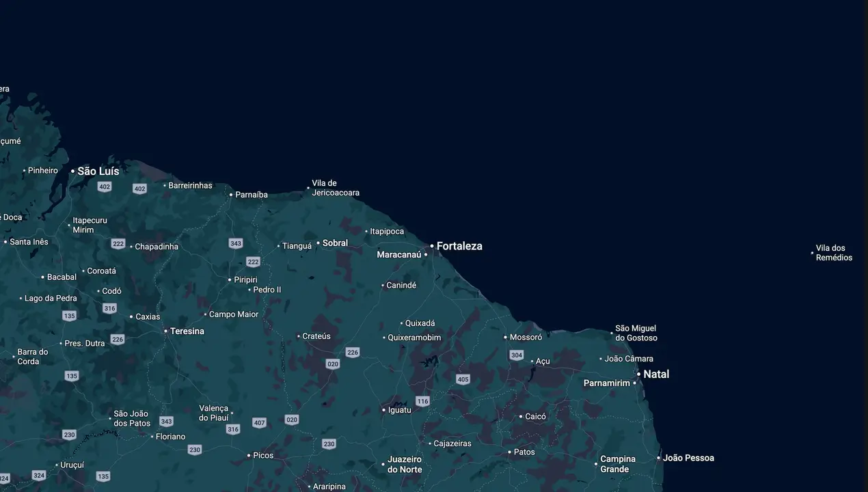Click the Bacabal label

click(x=62, y=277)
